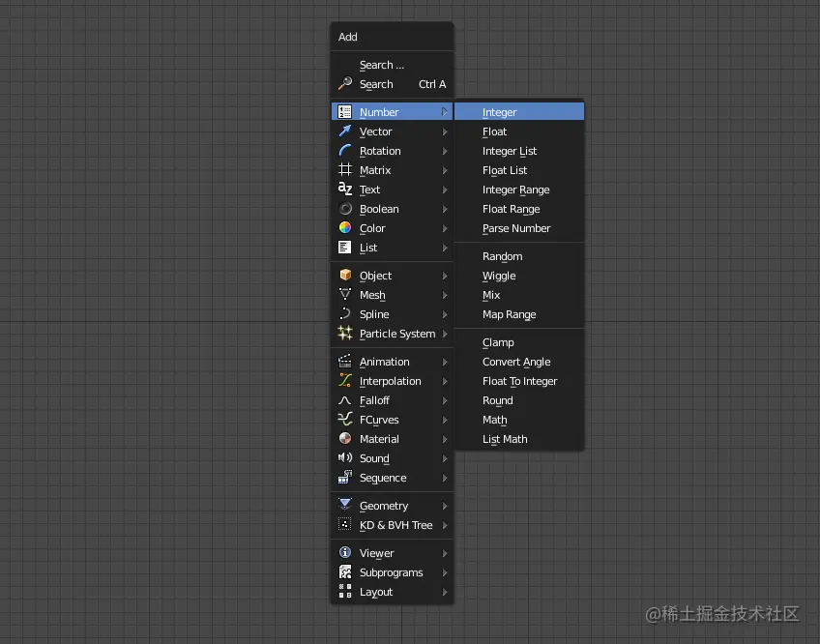Click the KD & BVH Tree icon
820x644 pixels.
pos(344,524)
